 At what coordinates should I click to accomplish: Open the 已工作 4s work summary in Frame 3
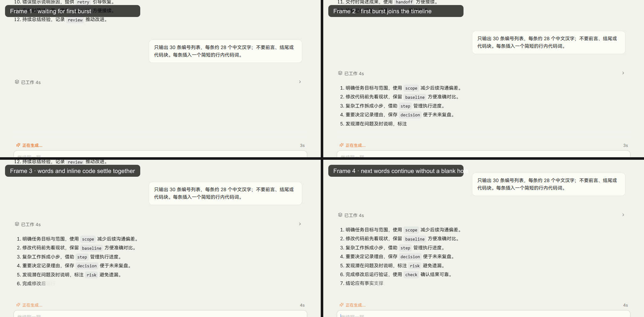coord(158,224)
